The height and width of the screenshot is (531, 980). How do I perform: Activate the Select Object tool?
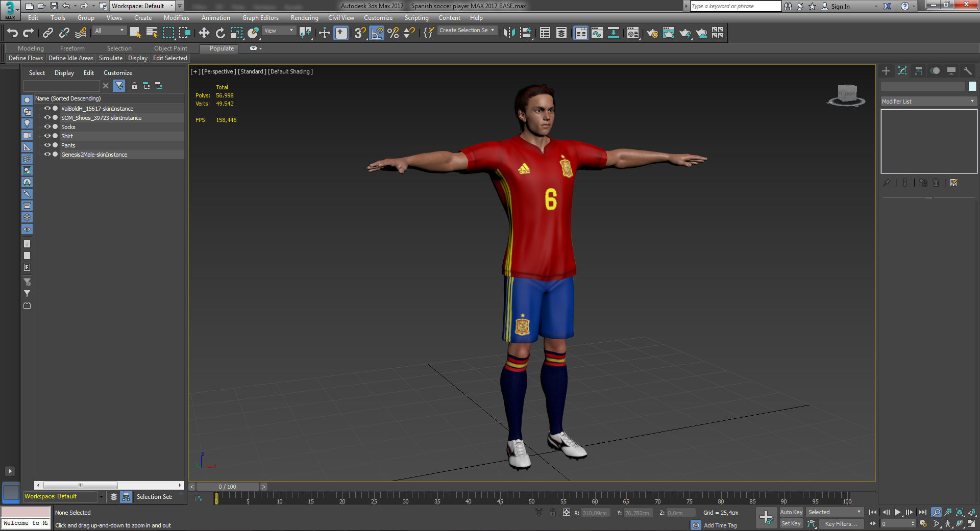[x=135, y=33]
